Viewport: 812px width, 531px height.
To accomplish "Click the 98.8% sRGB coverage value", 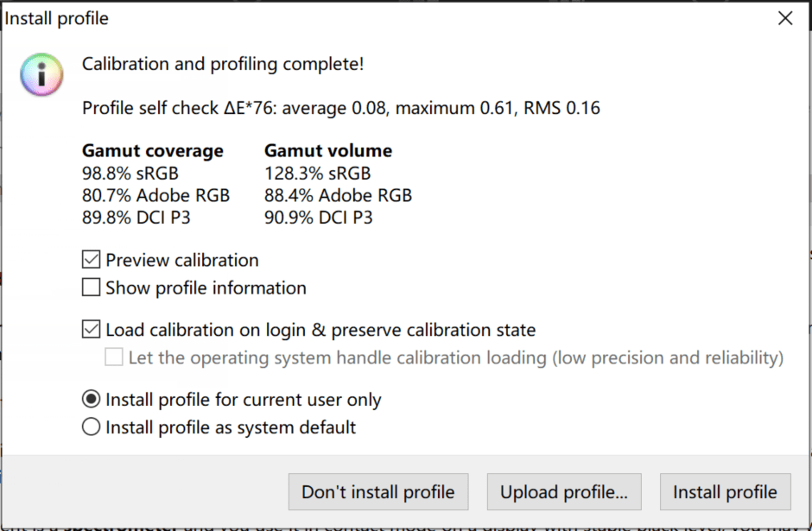I will point(130,173).
